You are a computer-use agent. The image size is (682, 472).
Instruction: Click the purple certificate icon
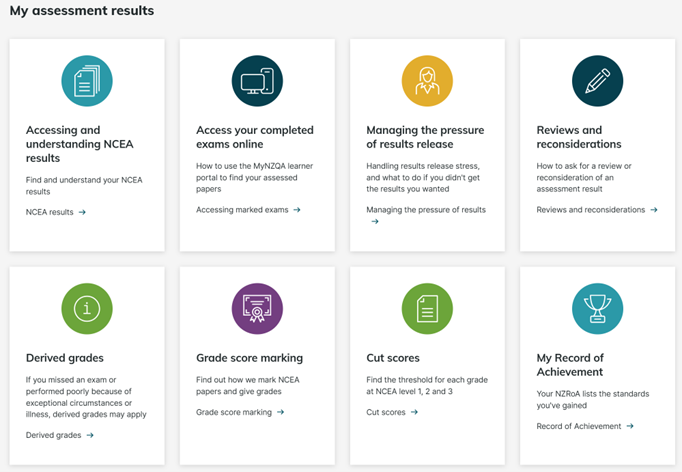point(257,309)
